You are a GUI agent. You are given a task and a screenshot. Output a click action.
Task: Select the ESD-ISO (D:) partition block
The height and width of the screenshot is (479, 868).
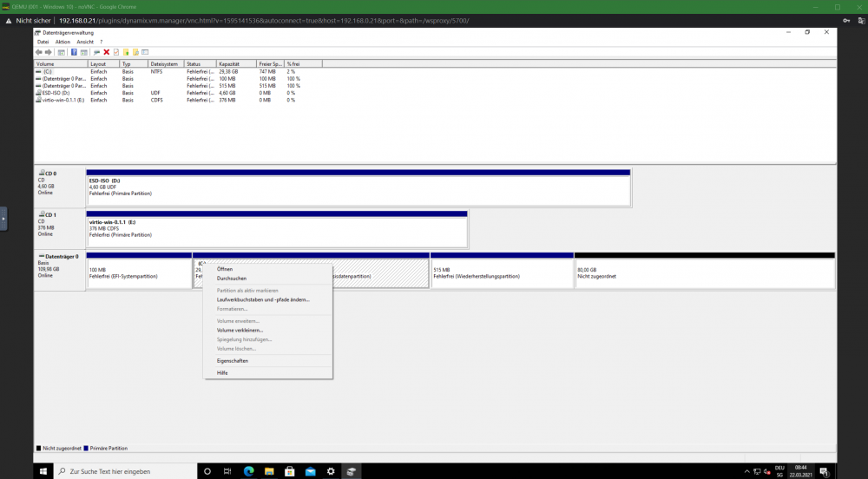[358, 188]
